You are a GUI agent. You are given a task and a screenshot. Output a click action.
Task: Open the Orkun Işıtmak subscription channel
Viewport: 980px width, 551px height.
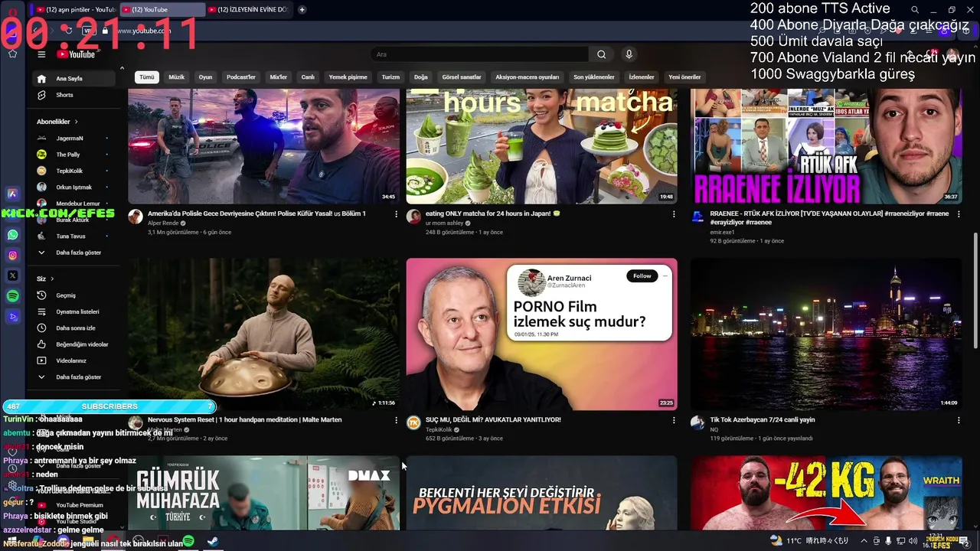[x=75, y=187]
